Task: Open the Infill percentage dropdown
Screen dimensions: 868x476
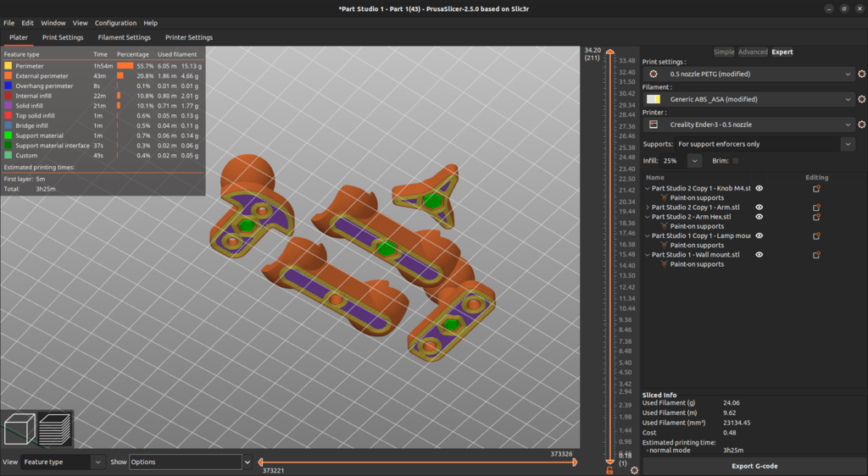Action: pyautogui.click(x=694, y=161)
